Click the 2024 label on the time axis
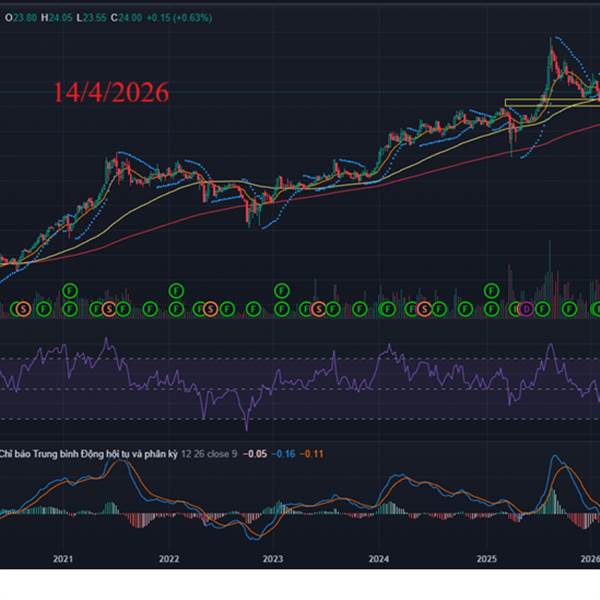600x600 pixels. click(379, 559)
